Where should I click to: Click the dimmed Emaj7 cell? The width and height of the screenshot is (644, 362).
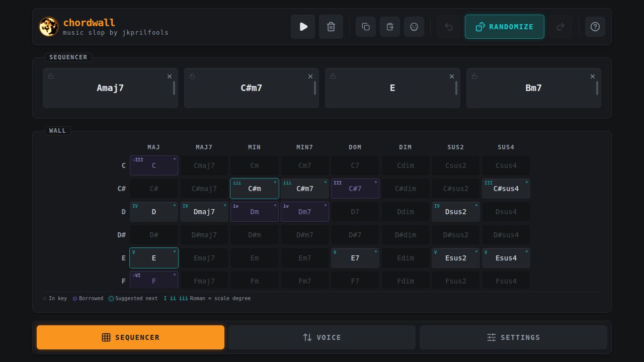pyautogui.click(x=204, y=258)
